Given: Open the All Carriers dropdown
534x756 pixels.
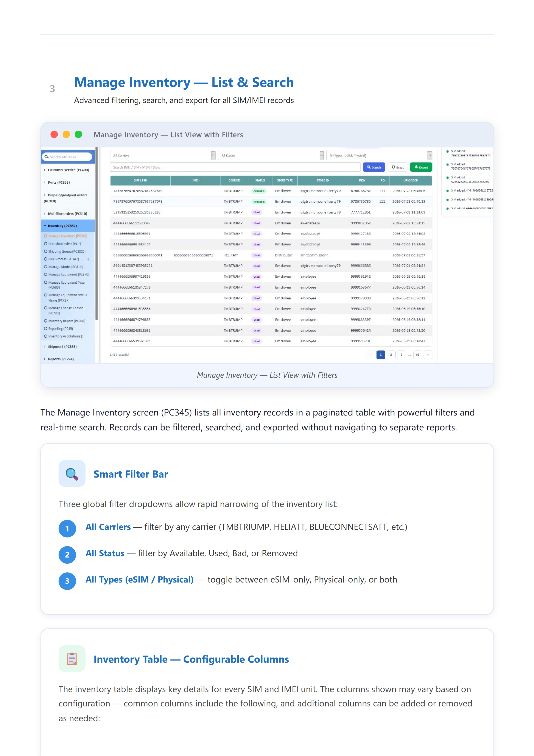Looking at the screenshot, I should (163, 155).
